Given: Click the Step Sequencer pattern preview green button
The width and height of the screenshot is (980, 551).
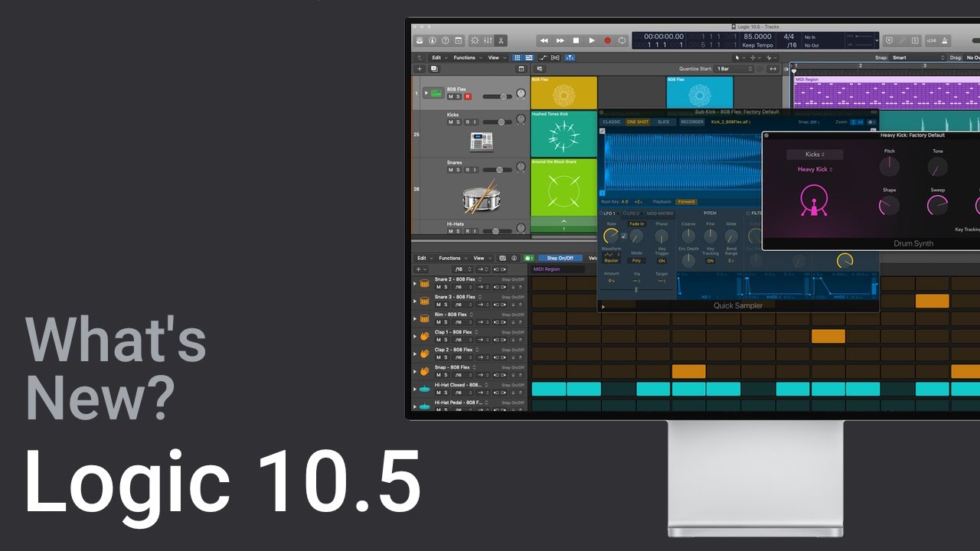Looking at the screenshot, I should (x=528, y=258).
